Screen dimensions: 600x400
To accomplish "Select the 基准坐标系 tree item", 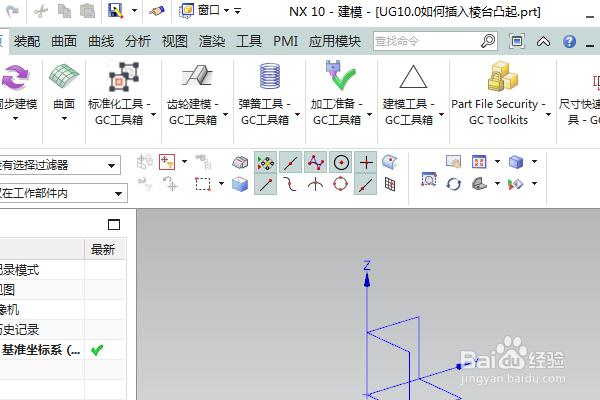I will (x=41, y=350).
